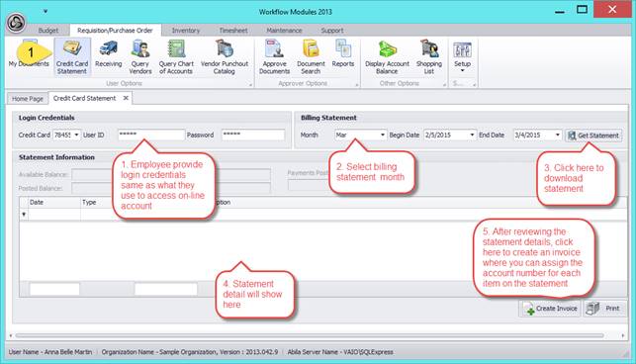Open the Reports icon
Viewport: 636px width, 364px height.
tap(343, 54)
